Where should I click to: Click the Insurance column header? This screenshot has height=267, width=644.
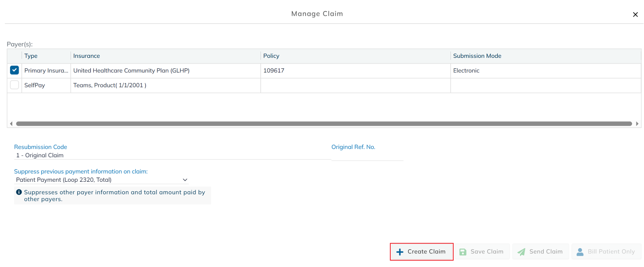tap(86, 56)
